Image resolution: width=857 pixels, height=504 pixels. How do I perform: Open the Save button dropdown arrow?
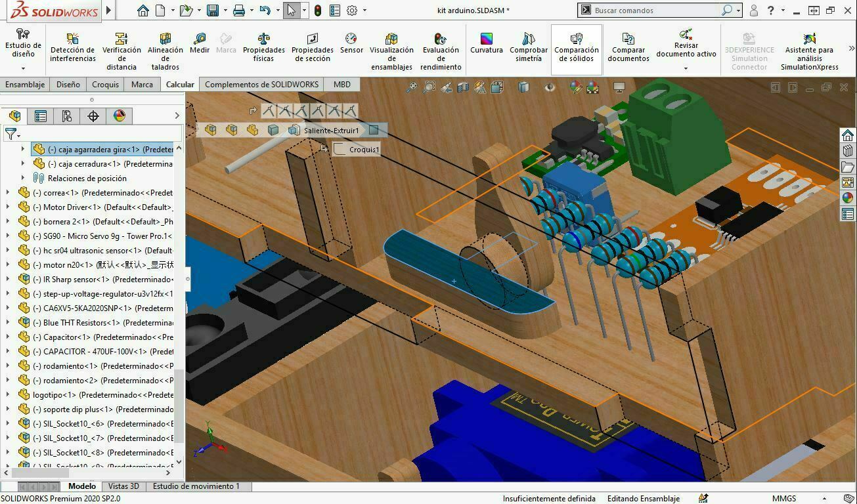coord(225,10)
